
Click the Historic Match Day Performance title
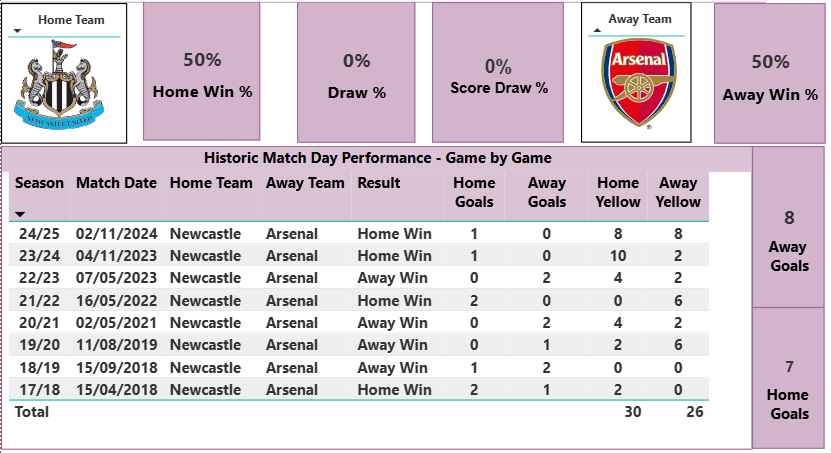tap(377, 158)
